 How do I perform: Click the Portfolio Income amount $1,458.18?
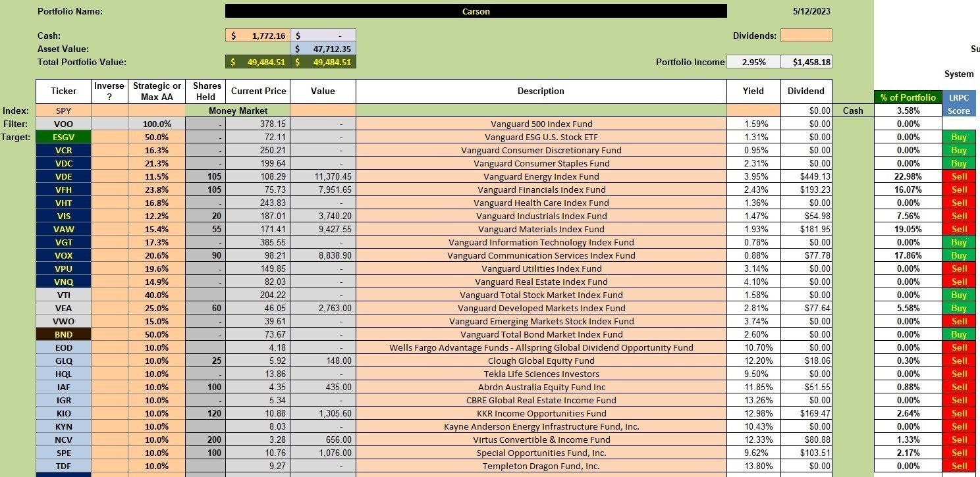point(806,62)
